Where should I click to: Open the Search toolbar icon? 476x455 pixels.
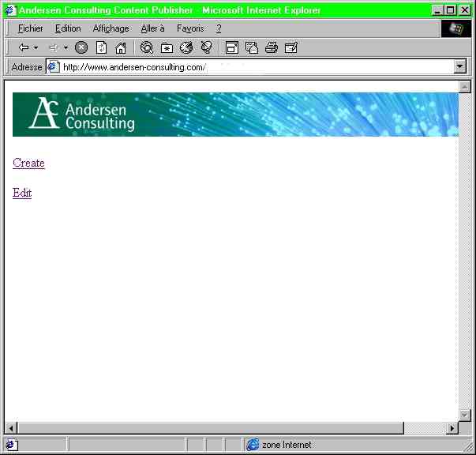click(x=147, y=47)
